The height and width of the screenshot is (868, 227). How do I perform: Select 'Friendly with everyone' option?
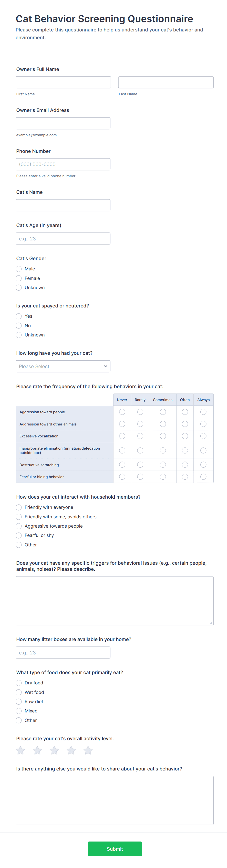[x=19, y=507]
